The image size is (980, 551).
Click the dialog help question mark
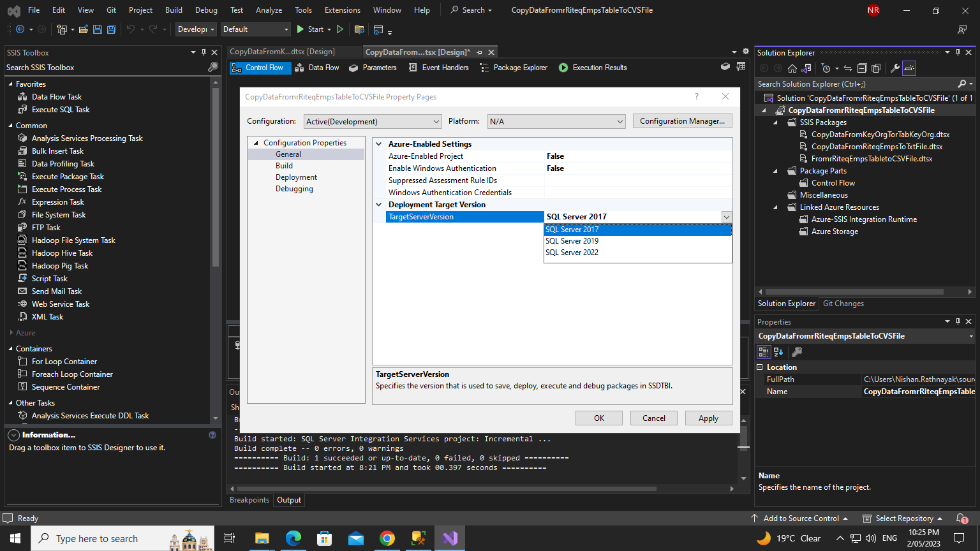(697, 96)
